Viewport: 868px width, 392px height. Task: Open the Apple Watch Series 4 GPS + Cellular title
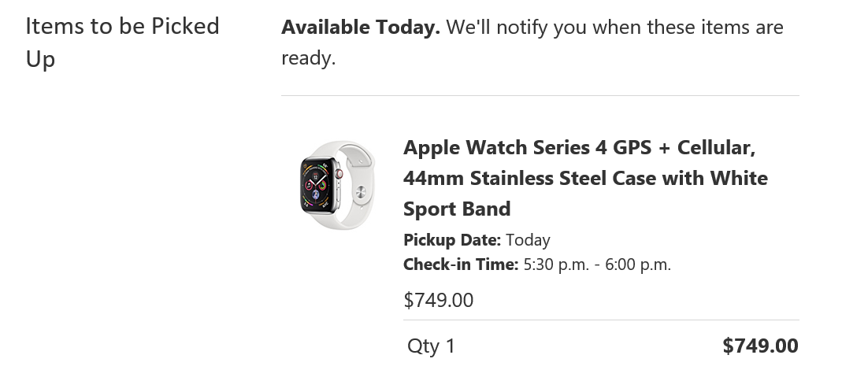579,147
